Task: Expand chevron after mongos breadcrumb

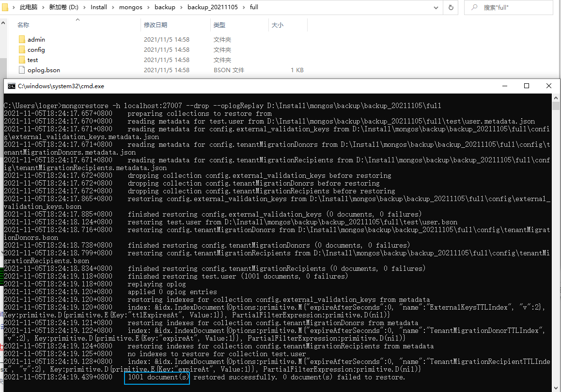Action: pos(148,7)
